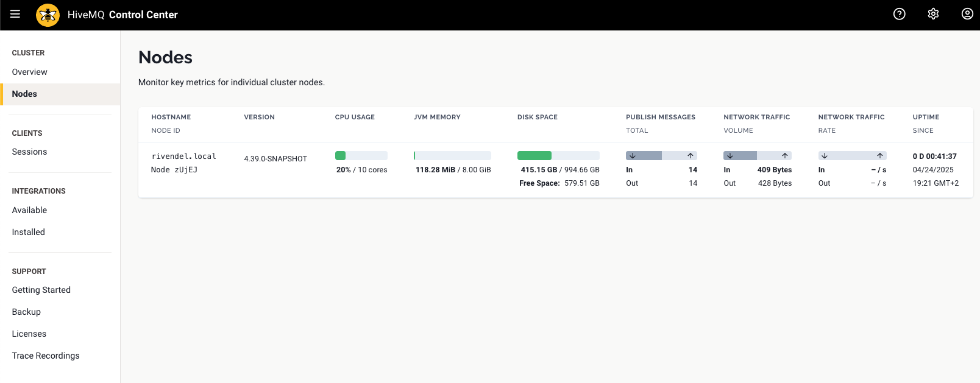The image size is (980, 383).
Task: Click the Nodes page heading
Action: 165,57
